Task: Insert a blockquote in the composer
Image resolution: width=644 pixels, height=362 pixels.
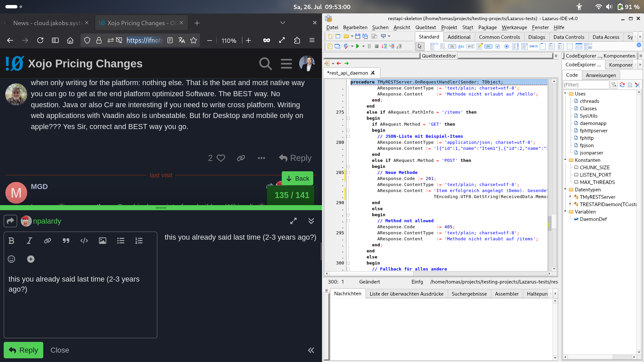Action: tap(66, 241)
